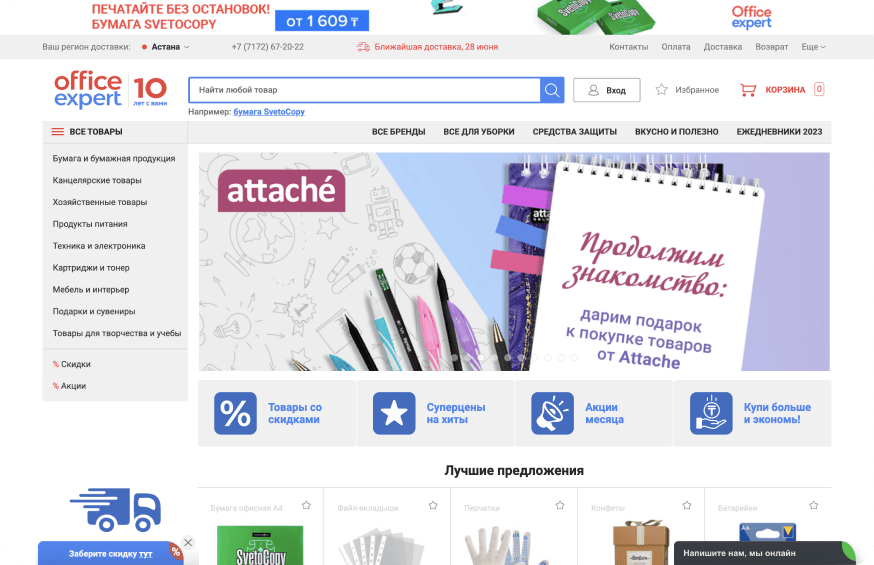
Task: Follow the бумага SvetoCopy example link
Action: point(269,111)
